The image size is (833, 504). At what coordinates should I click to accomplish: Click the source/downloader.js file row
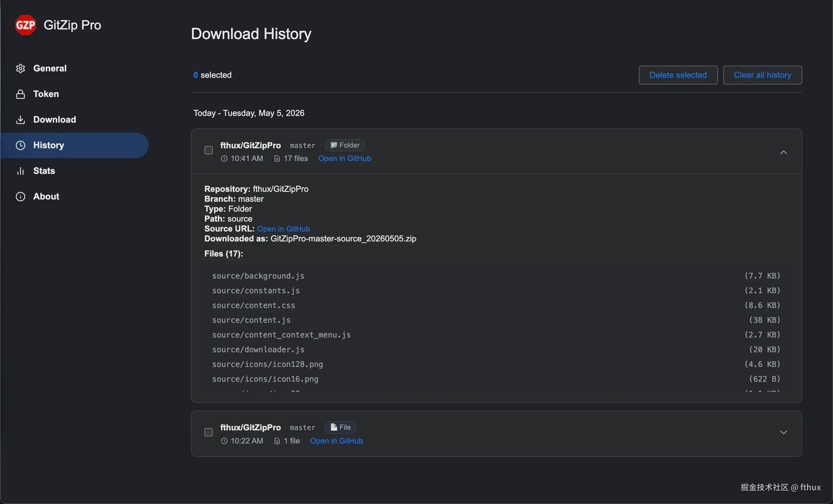click(496, 350)
